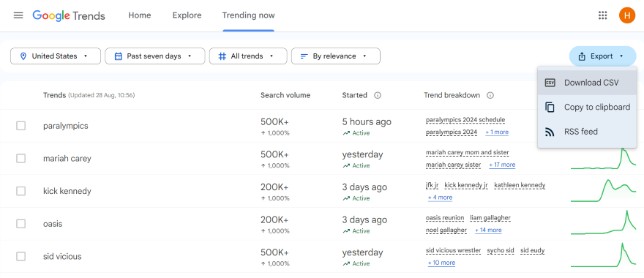Image resolution: width=644 pixels, height=278 pixels.
Task: Open 'kathleen kennedy' breakdown term
Action: 520,185
